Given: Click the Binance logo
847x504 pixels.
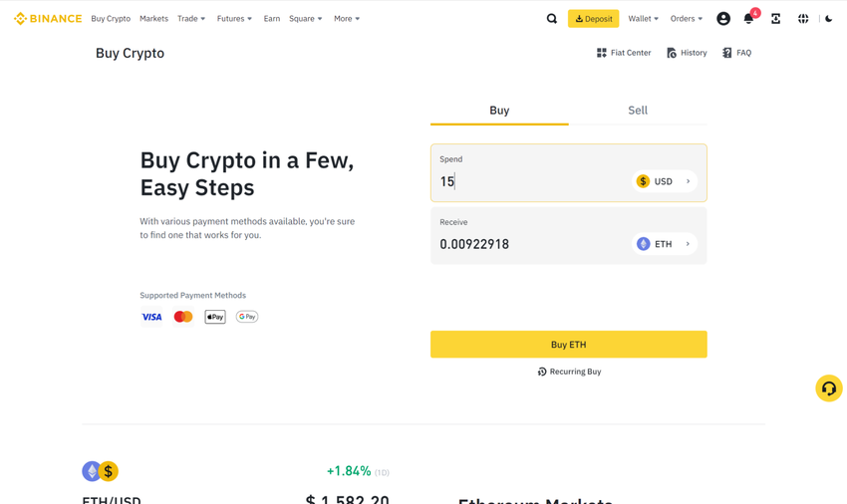Looking at the screenshot, I should pyautogui.click(x=48, y=19).
